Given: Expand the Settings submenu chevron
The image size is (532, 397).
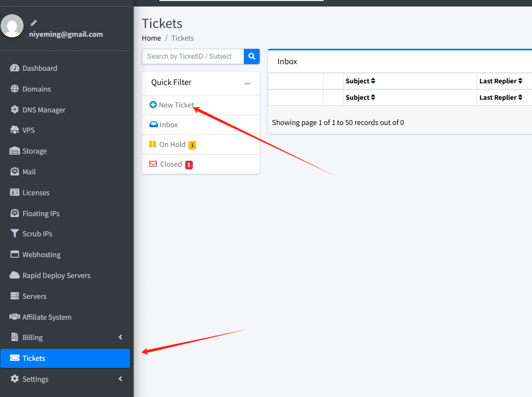Looking at the screenshot, I should coord(121,379).
